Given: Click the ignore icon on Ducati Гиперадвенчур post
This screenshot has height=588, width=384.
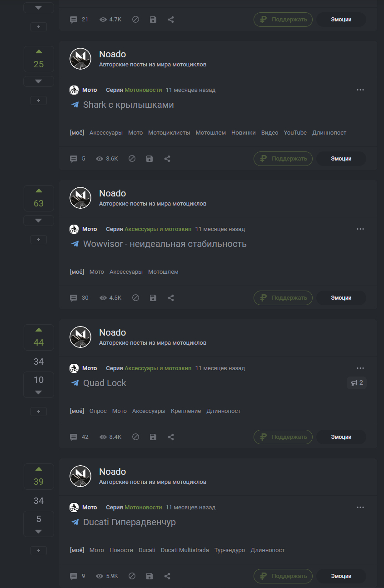Looking at the screenshot, I should pyautogui.click(x=132, y=576).
